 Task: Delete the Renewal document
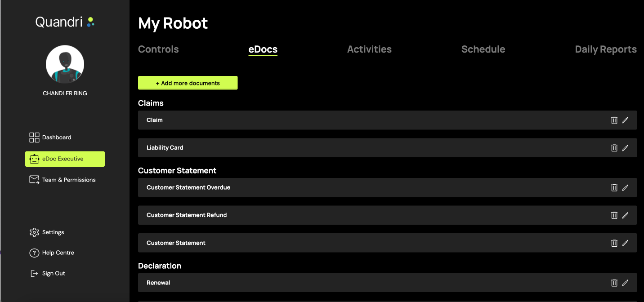(x=614, y=283)
